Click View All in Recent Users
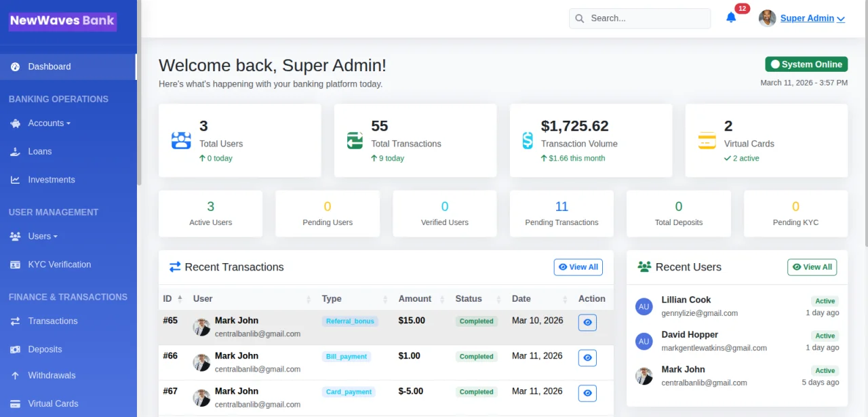 click(x=812, y=267)
